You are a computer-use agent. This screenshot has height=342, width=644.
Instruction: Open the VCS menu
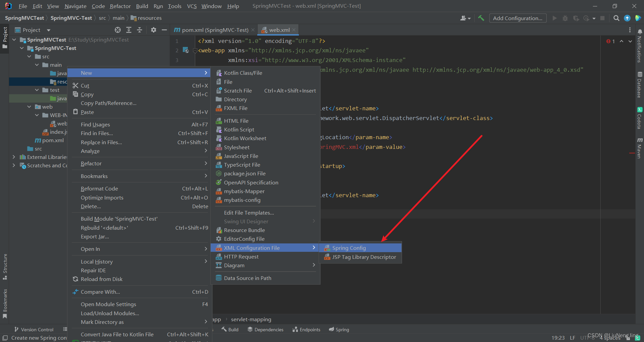coord(192,6)
